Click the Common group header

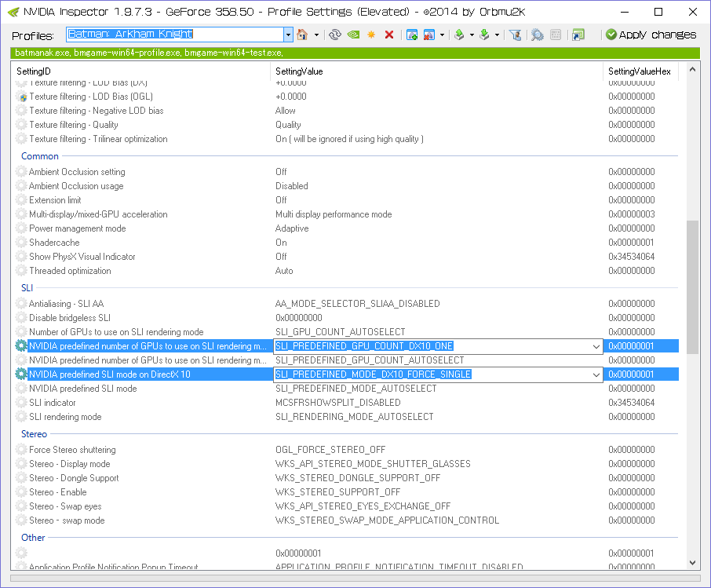point(40,156)
